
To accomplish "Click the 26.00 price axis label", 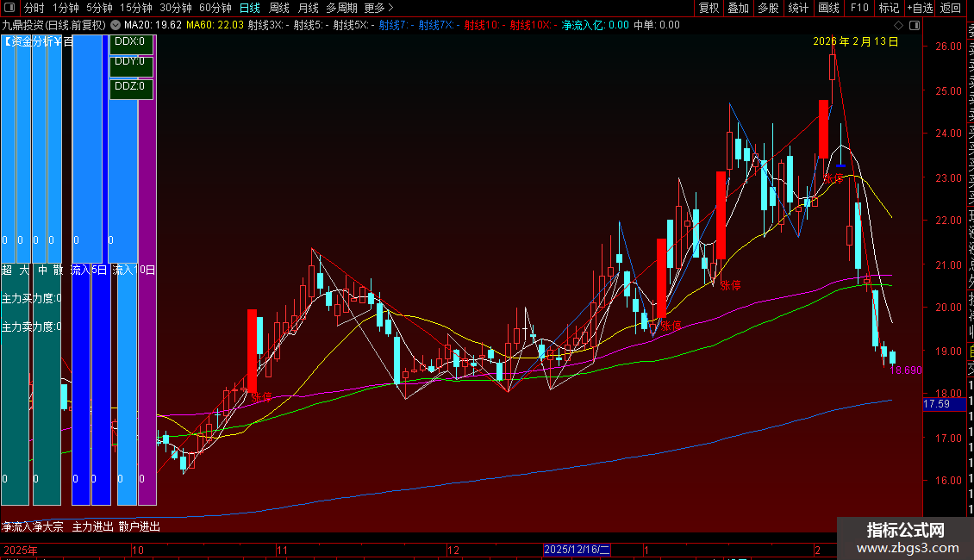I will point(948,46).
